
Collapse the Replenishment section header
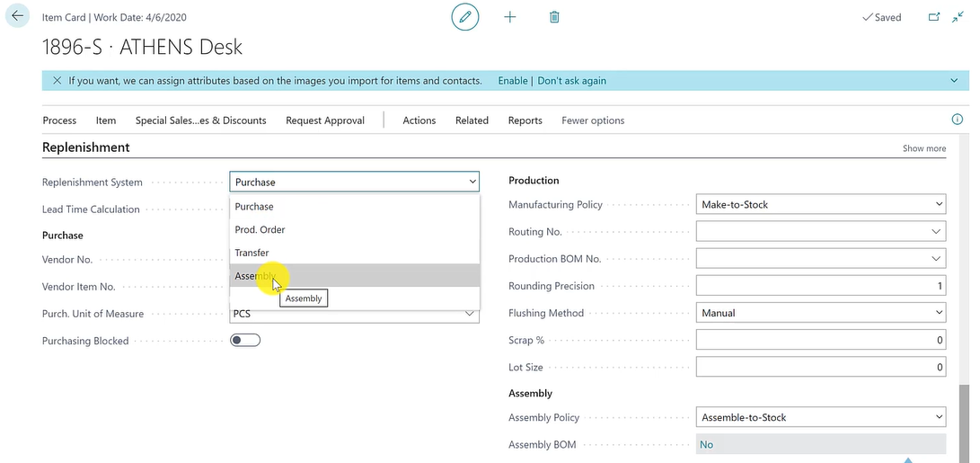point(85,147)
